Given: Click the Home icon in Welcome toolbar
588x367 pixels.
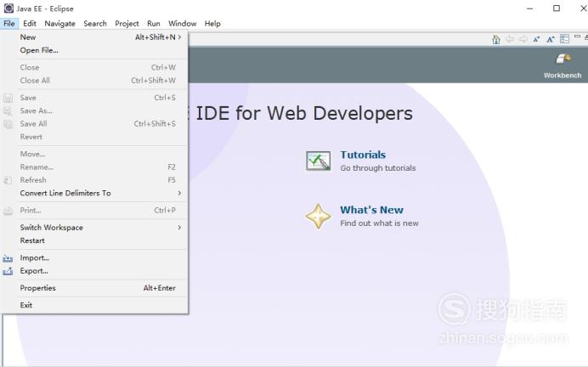Looking at the screenshot, I should (496, 39).
